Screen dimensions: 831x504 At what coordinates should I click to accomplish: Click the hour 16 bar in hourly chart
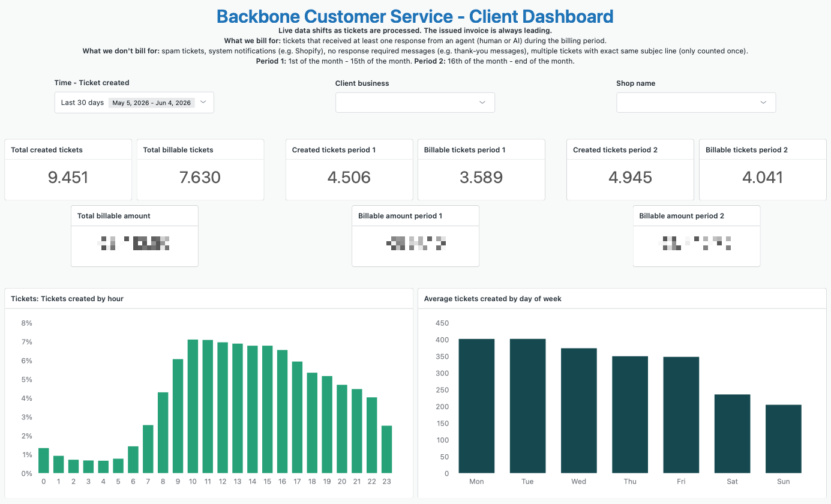point(282,412)
